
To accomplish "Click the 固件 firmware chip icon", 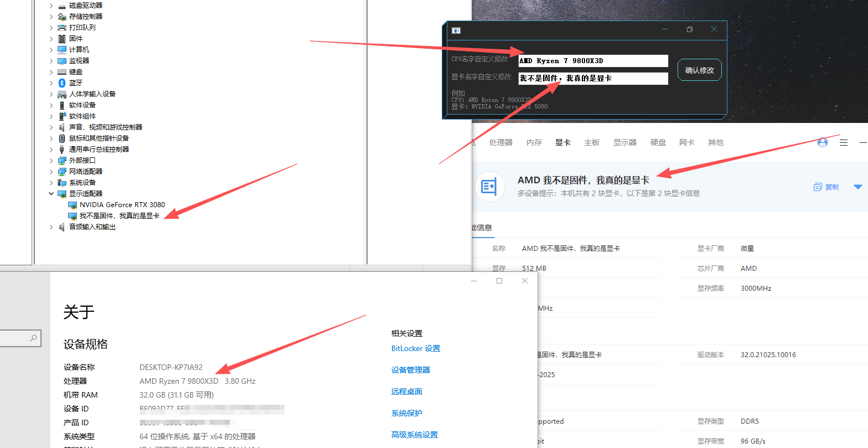I will pos(62,39).
